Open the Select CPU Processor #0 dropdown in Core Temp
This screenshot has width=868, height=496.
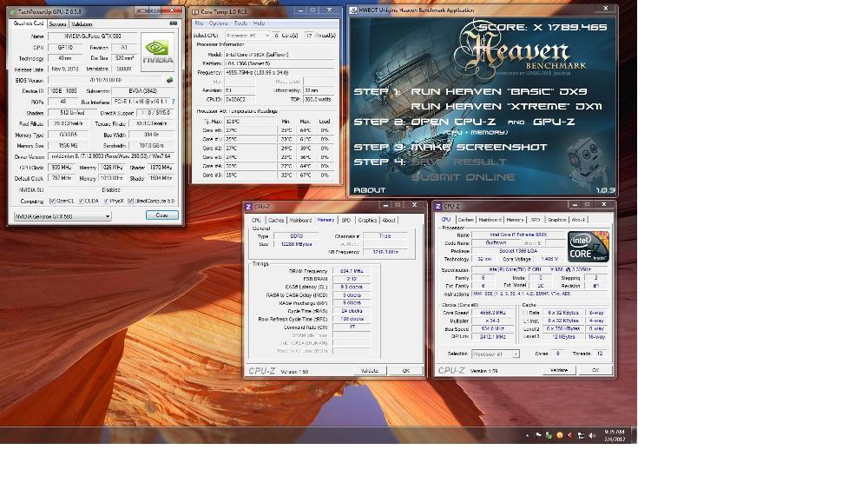point(247,35)
